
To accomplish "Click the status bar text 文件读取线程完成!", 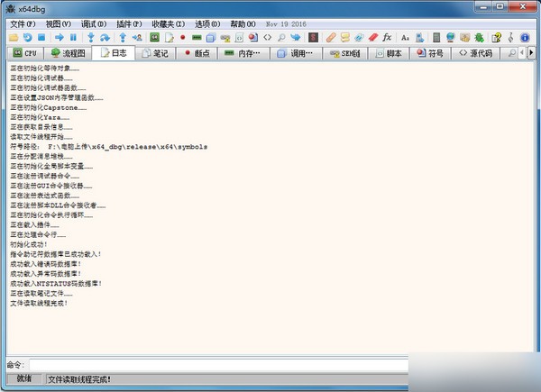I will click(x=79, y=379).
